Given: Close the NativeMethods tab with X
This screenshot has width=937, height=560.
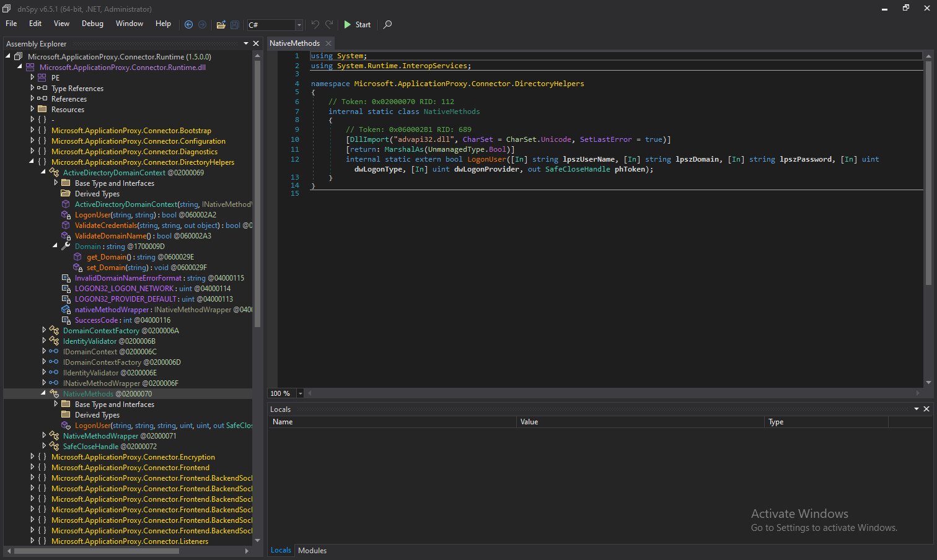Looking at the screenshot, I should coord(328,43).
